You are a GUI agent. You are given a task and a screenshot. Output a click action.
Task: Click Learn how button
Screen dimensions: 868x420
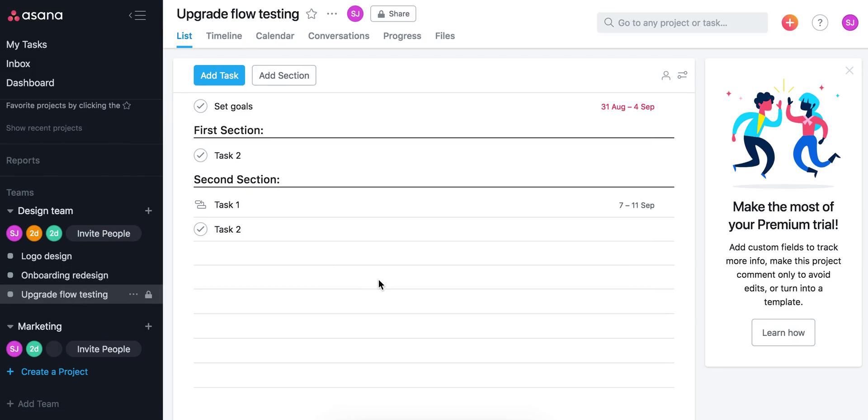coord(783,333)
